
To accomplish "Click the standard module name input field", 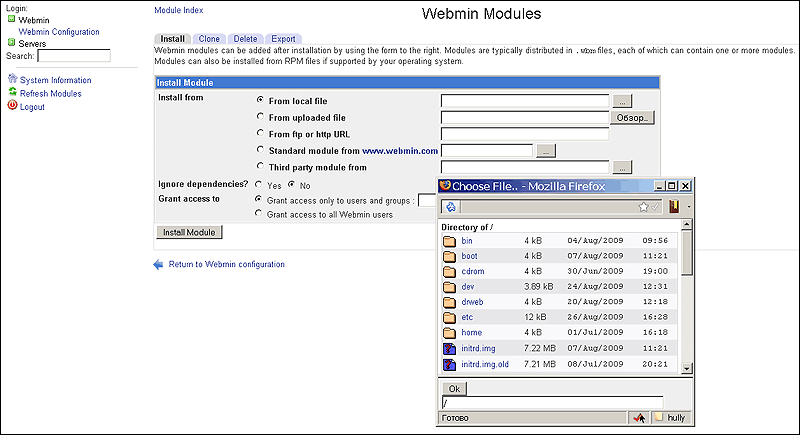I will click(x=487, y=151).
